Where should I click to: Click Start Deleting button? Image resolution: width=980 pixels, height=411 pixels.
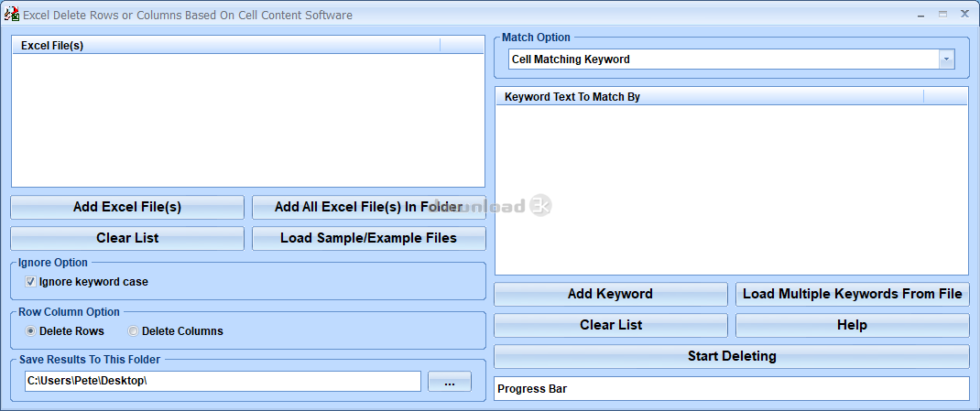[x=732, y=357]
